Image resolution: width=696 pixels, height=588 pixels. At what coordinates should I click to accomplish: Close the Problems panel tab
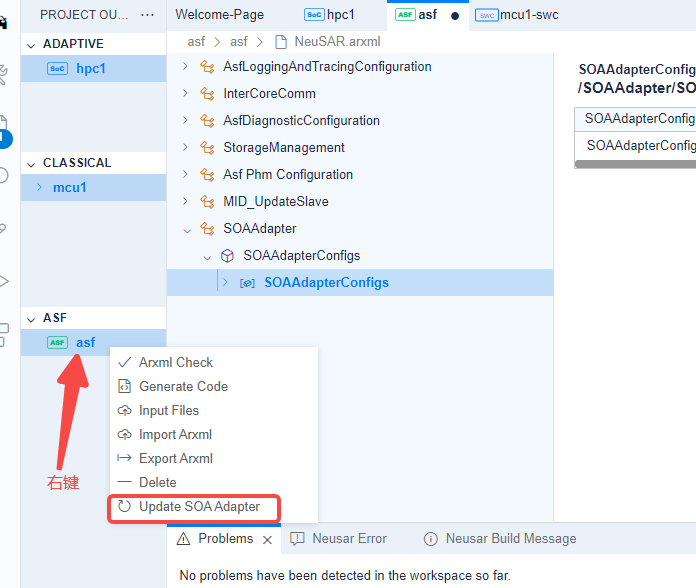(x=267, y=539)
